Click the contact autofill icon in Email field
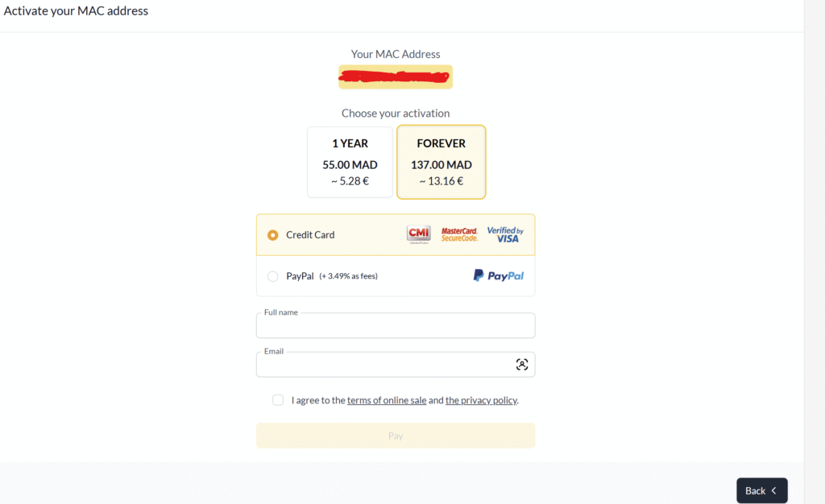This screenshot has width=825, height=504. click(521, 364)
